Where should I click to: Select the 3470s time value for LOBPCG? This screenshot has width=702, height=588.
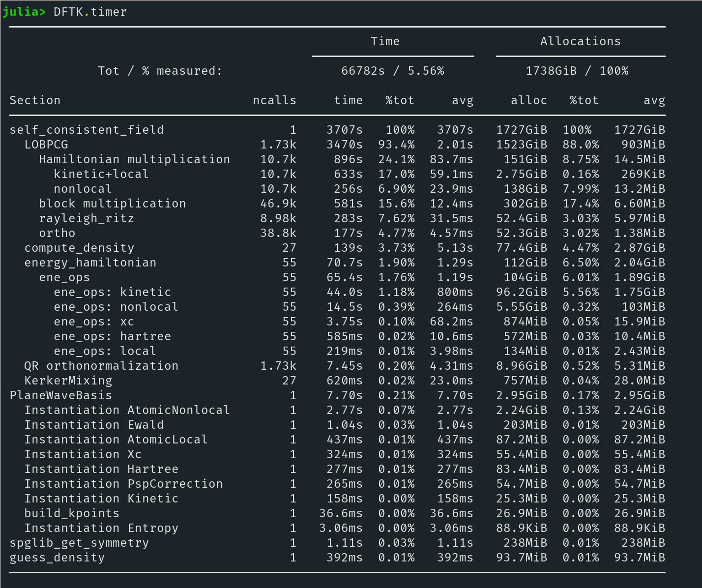click(345, 145)
